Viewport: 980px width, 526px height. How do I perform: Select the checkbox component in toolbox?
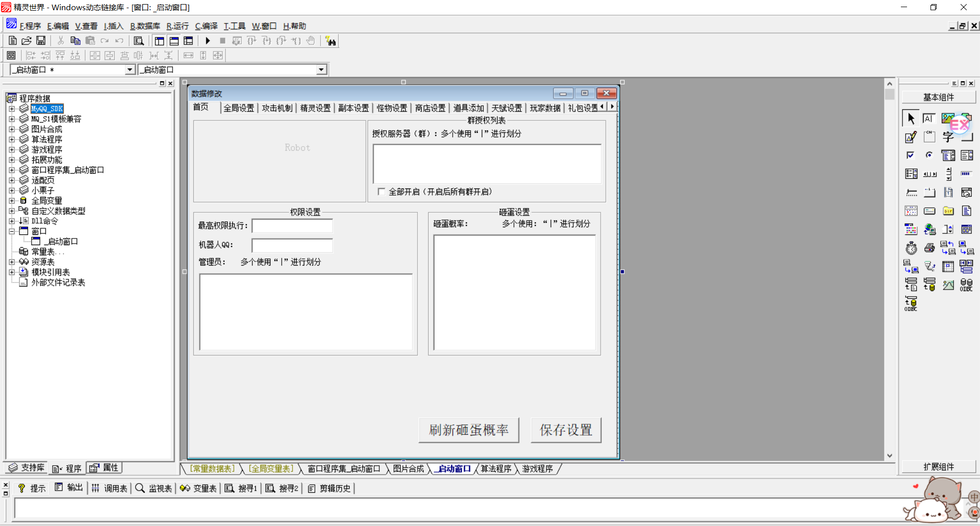click(x=911, y=155)
